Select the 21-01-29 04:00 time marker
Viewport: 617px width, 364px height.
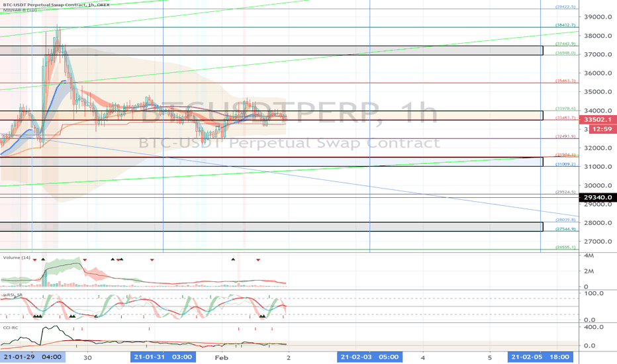32,357
